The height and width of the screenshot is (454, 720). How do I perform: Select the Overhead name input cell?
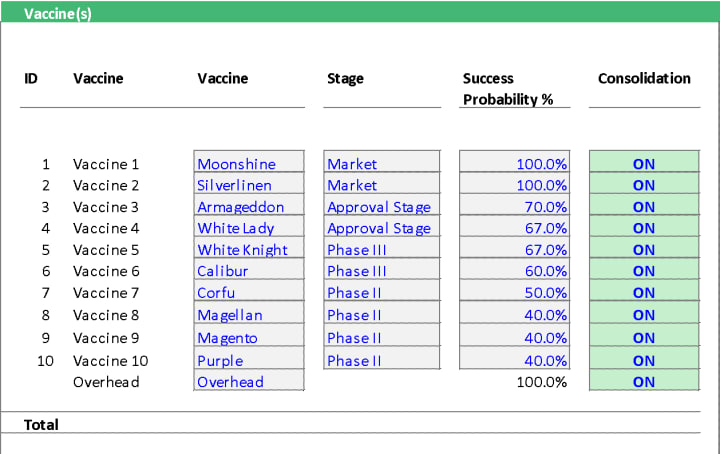tap(249, 380)
